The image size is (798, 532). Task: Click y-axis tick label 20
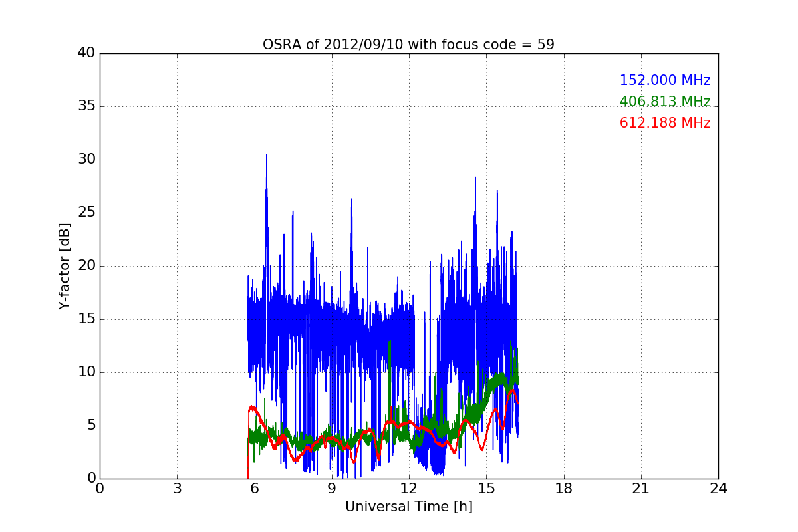click(86, 266)
